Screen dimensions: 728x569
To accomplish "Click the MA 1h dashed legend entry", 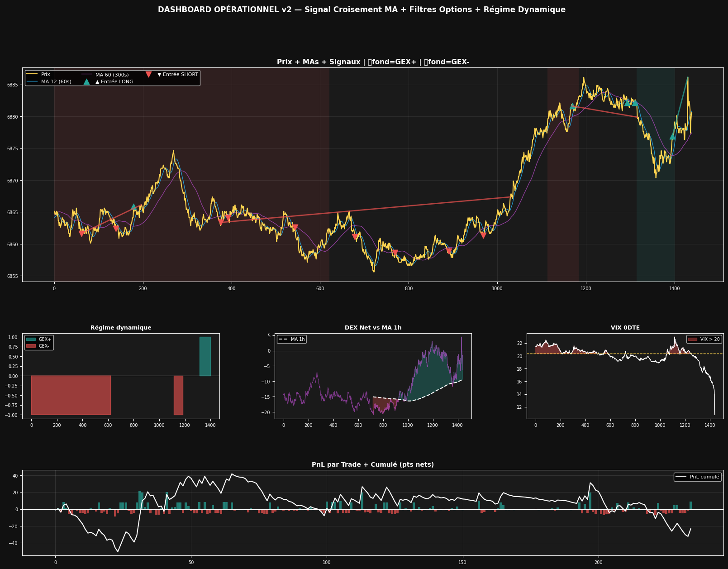I will [291, 339].
